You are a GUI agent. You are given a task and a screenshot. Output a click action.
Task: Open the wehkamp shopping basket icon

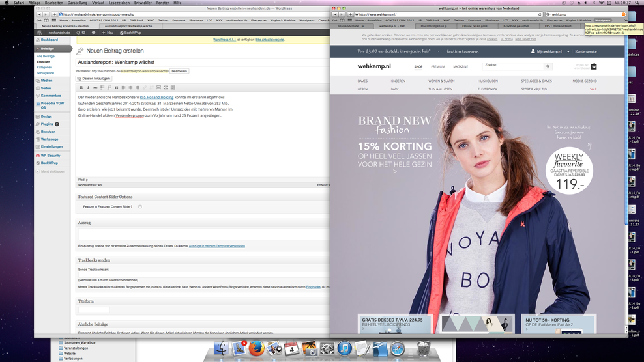[593, 66]
